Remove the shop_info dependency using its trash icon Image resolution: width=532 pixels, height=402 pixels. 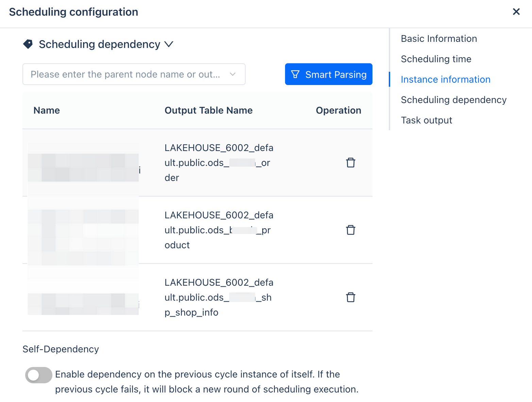[350, 297]
